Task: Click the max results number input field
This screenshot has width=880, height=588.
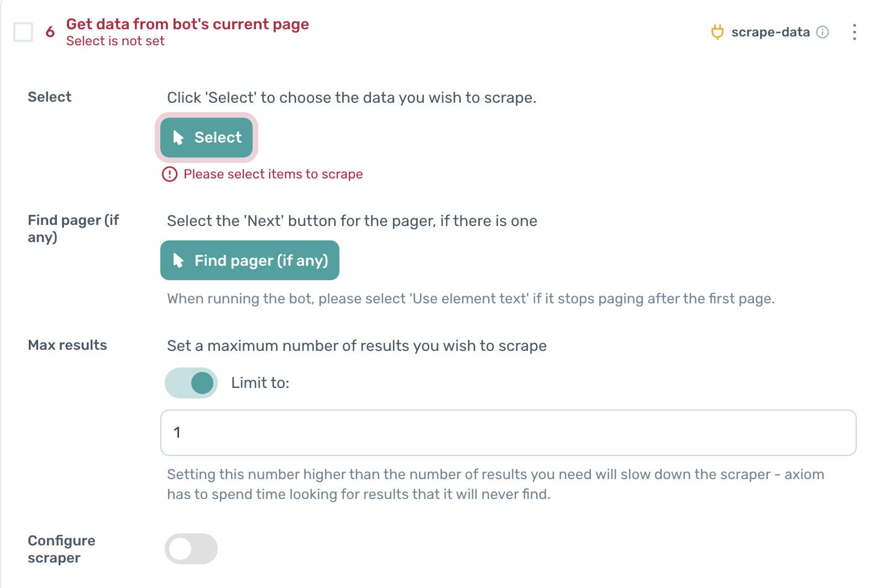Action: click(x=508, y=433)
